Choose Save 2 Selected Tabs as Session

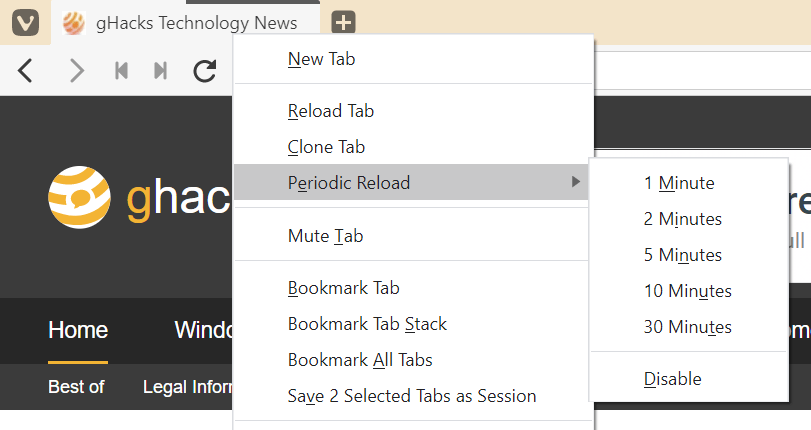pos(412,396)
